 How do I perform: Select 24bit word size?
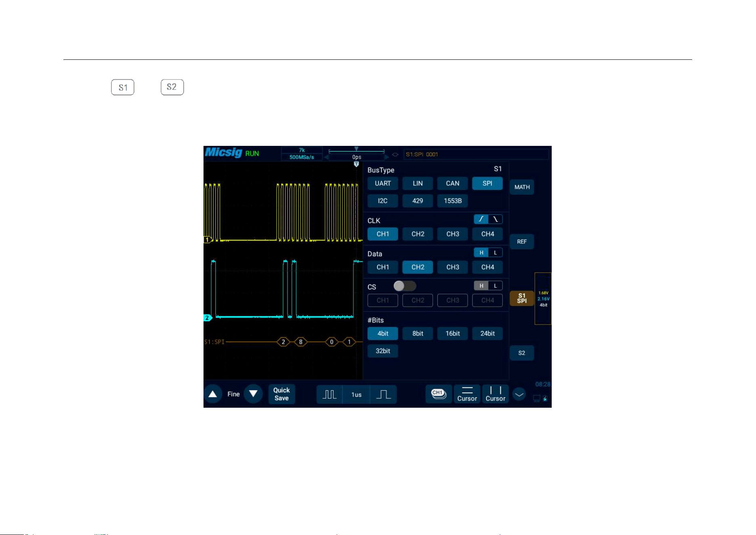[487, 333]
